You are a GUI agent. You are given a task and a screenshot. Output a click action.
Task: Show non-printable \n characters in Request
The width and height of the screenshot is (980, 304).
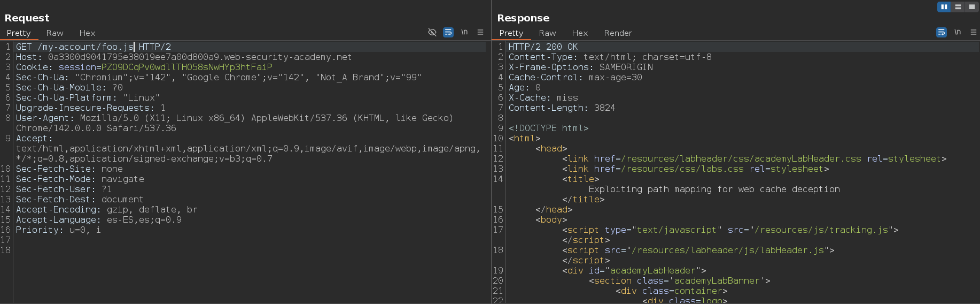tap(464, 33)
